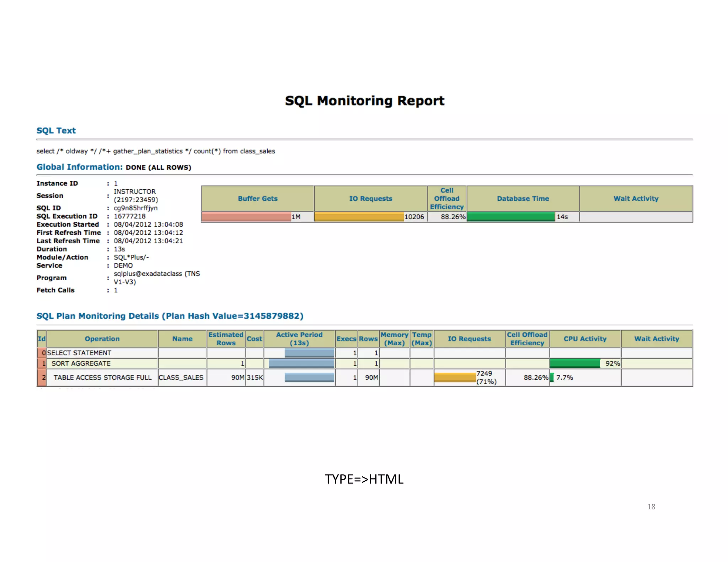Click the SQL ID value cg9n85hrffjyn
The image size is (728, 562).
135,208
